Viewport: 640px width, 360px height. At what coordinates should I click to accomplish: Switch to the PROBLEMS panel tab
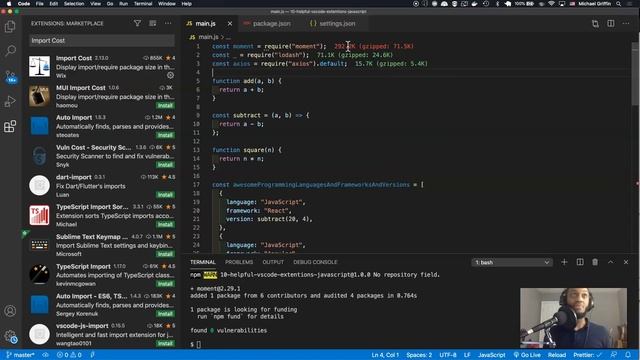tap(239, 262)
